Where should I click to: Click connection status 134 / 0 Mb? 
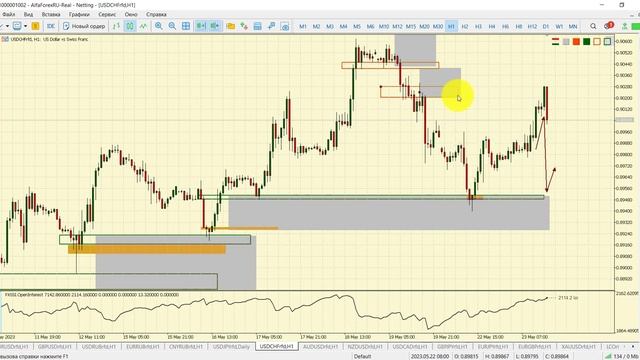(622, 356)
